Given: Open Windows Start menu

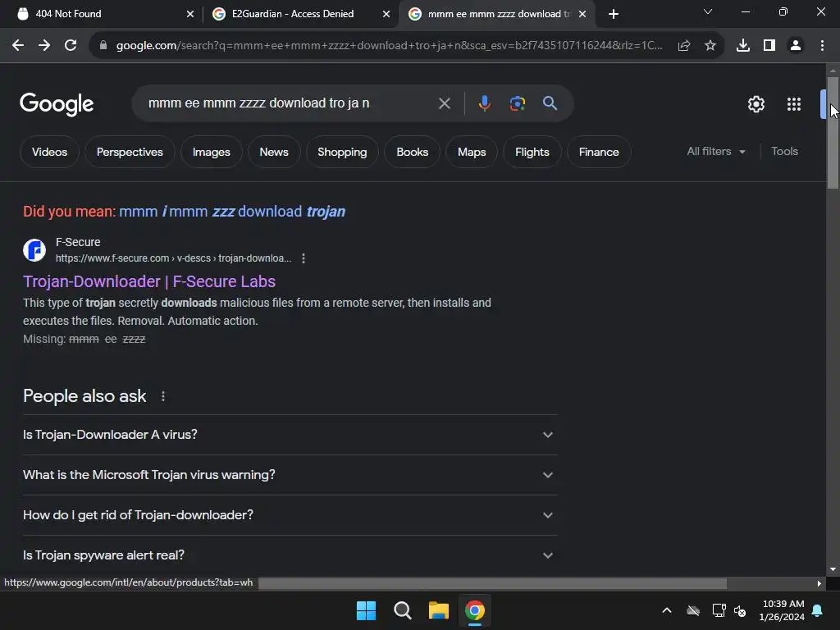Looking at the screenshot, I should (367, 610).
